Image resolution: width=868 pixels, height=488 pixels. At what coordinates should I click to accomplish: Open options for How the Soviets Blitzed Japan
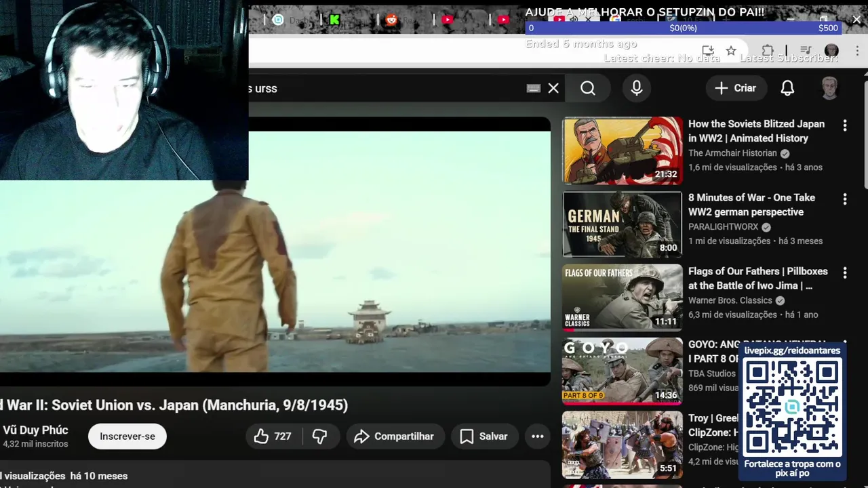845,125
